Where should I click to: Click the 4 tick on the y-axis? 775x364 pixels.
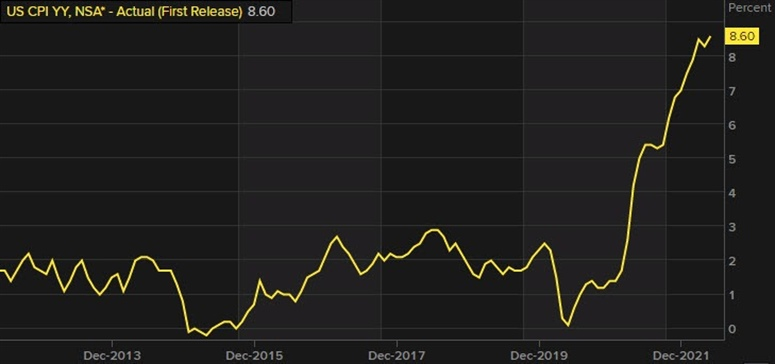point(732,193)
